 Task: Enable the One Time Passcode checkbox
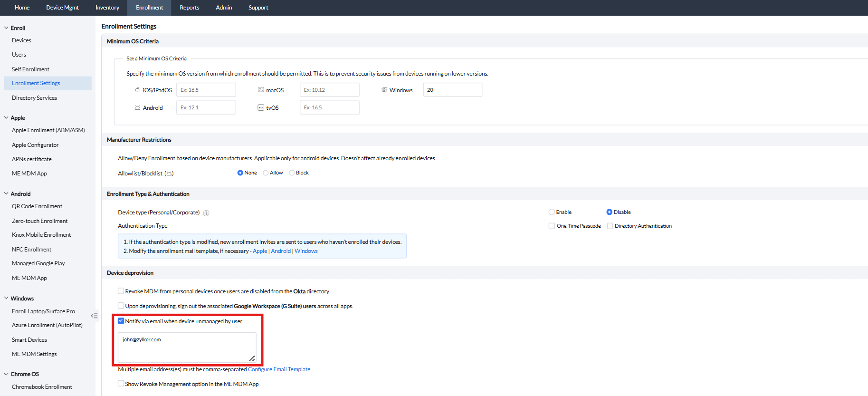coord(552,226)
